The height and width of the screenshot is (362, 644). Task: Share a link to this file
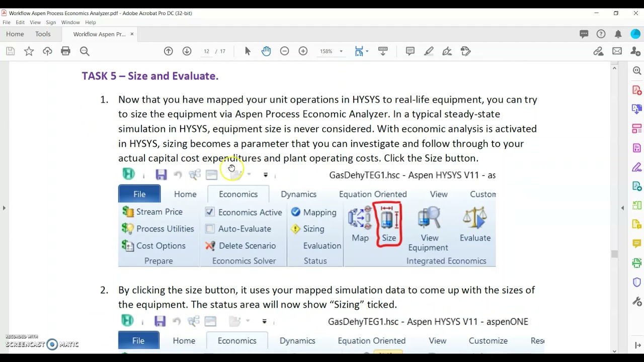click(598, 51)
